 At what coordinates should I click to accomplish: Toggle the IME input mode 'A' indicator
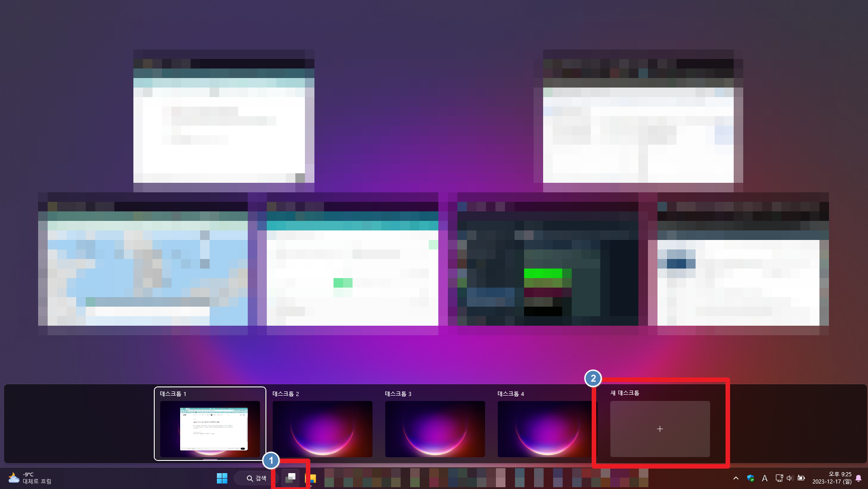pos(765,478)
